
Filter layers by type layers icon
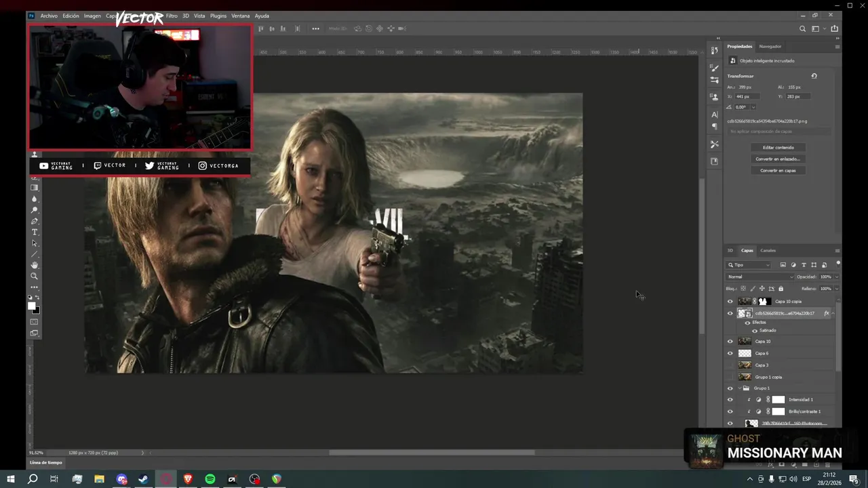(x=804, y=265)
